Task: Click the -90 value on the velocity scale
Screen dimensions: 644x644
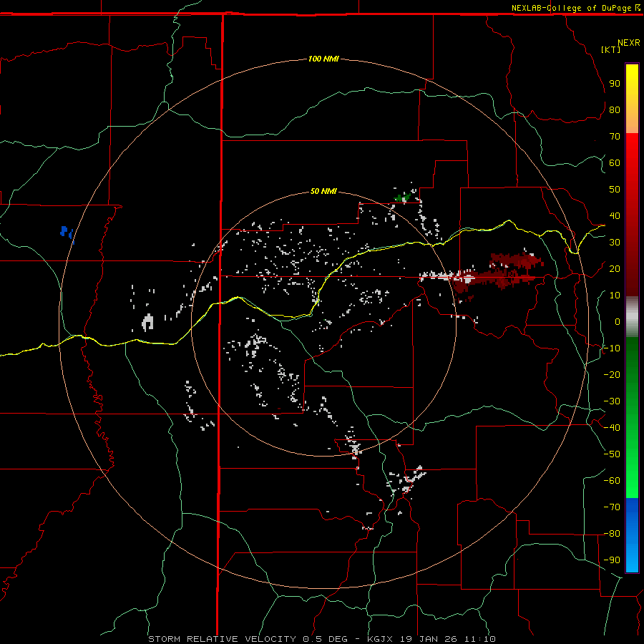Action: pyautogui.click(x=612, y=560)
